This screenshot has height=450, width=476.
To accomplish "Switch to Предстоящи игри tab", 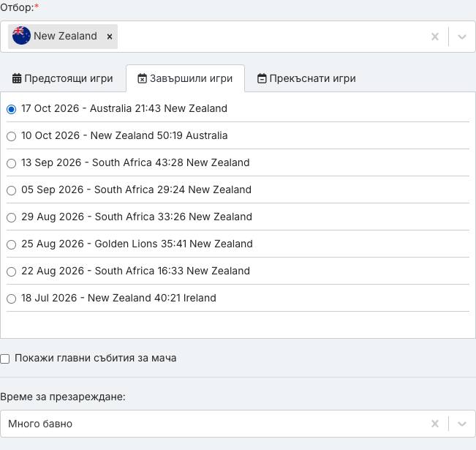I will [x=63, y=78].
